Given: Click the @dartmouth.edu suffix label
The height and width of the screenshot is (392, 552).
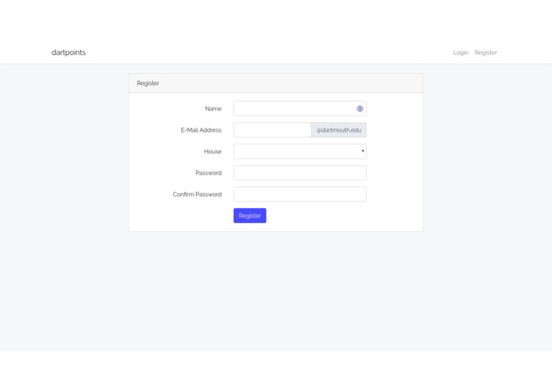Looking at the screenshot, I should pyautogui.click(x=338, y=130).
